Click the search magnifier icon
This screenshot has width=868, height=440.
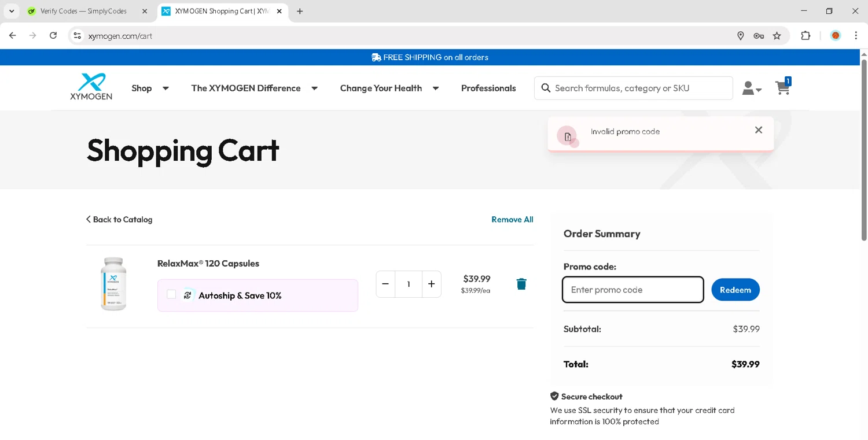click(545, 88)
